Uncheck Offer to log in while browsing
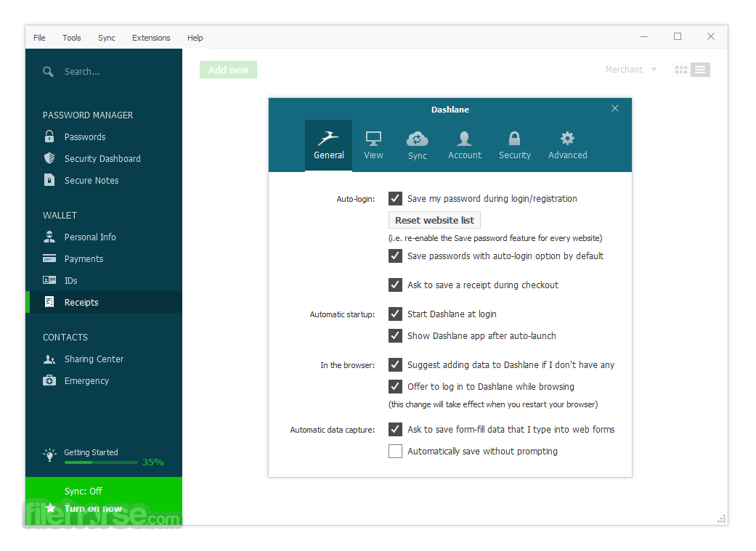This screenshot has width=756, height=551. (x=395, y=386)
